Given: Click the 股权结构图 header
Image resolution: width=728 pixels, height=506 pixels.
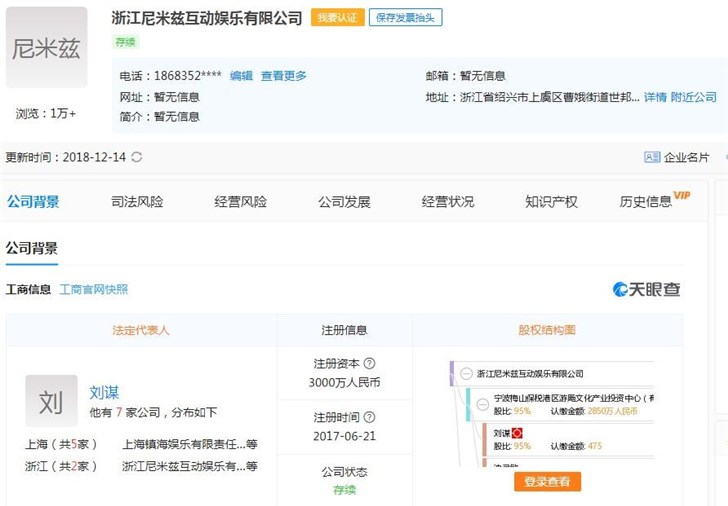Looking at the screenshot, I should point(547,330).
